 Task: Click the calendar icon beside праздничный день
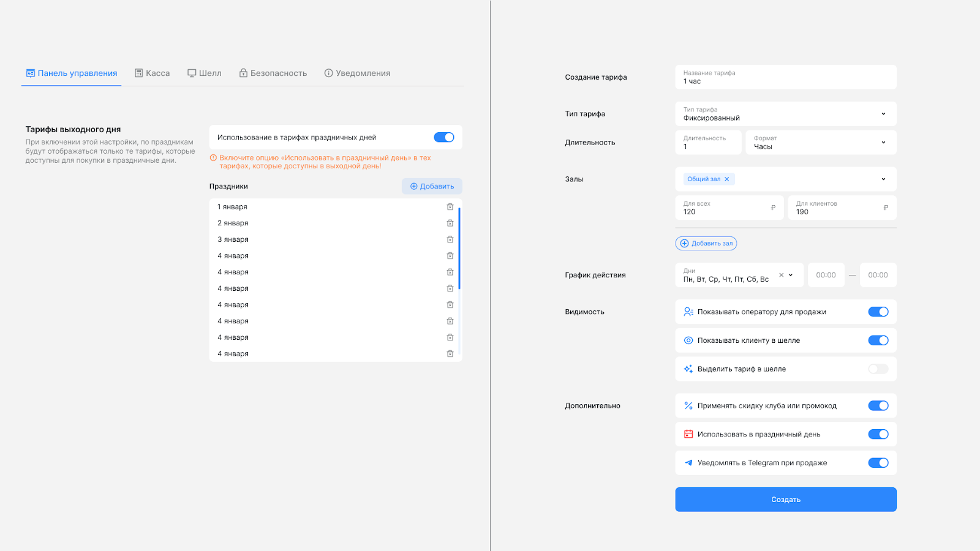coord(688,434)
